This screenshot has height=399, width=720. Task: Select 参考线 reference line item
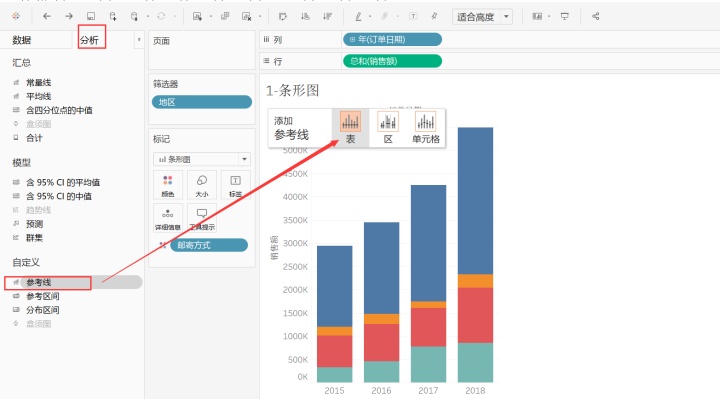39,282
